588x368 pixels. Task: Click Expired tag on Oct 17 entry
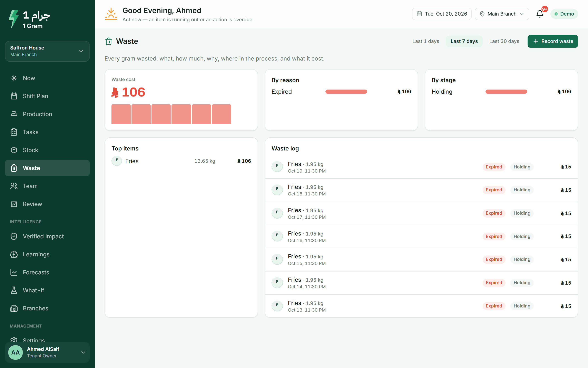494,213
